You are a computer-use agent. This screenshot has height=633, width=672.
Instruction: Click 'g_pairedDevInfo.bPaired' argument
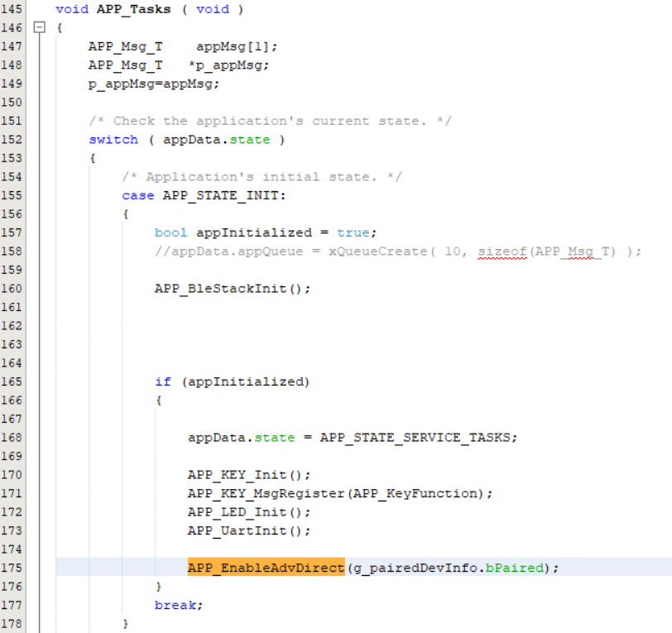[x=449, y=568]
